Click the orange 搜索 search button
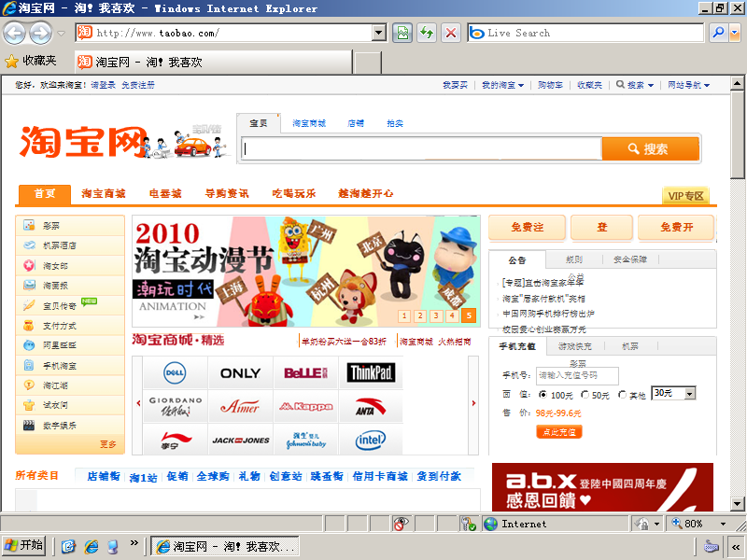Viewport: 747px width, 560px height. (x=650, y=149)
